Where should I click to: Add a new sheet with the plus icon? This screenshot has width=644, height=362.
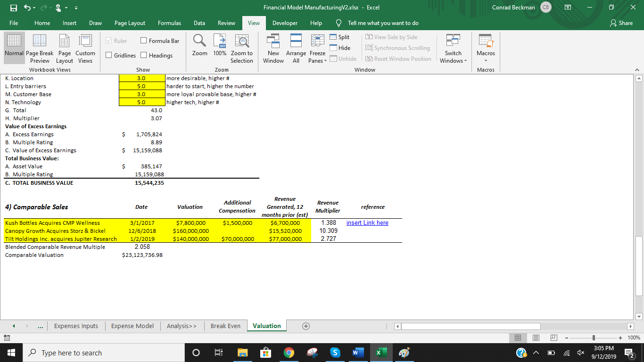pos(306,326)
